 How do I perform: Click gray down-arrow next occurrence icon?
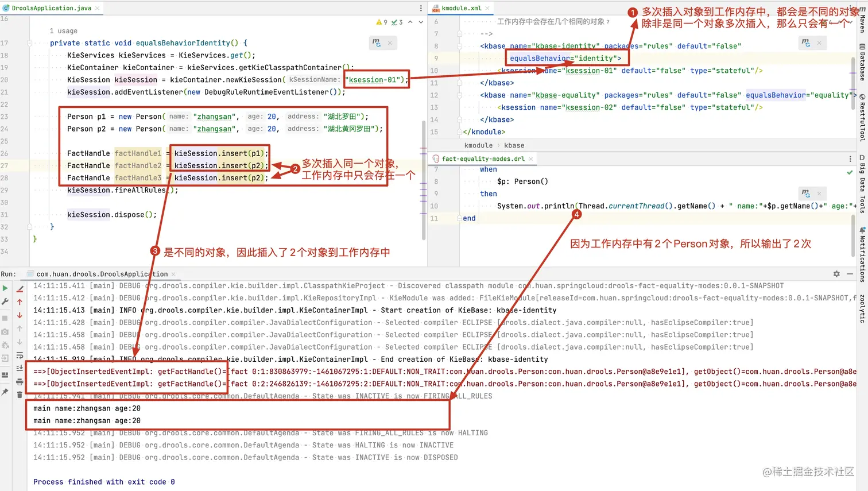[x=20, y=342]
